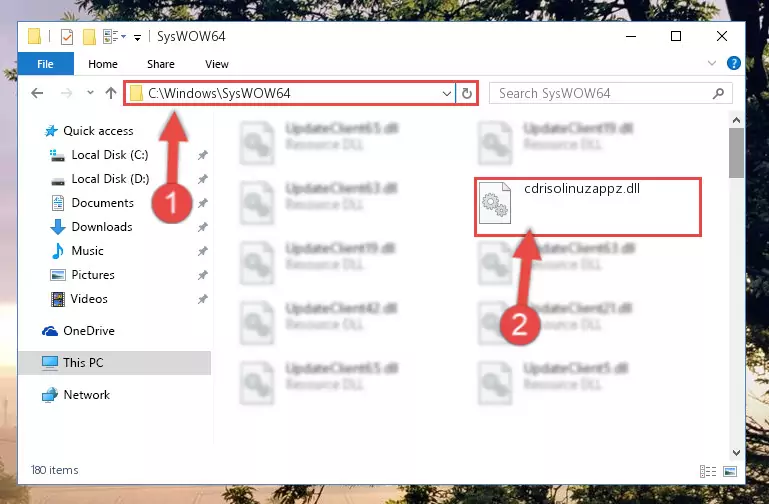Open the Customize Quick Access Toolbar dropdown
The image size is (769, 504).
click(137, 37)
